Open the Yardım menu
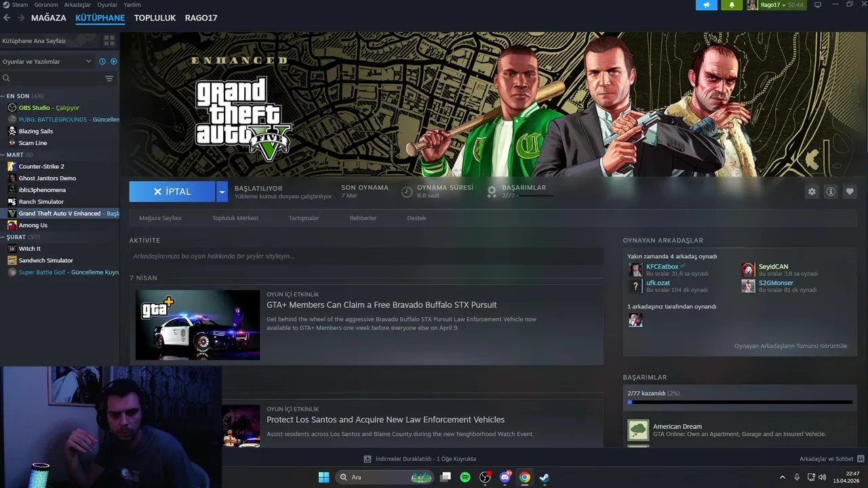Image resolution: width=868 pixels, height=488 pixels. (x=132, y=5)
